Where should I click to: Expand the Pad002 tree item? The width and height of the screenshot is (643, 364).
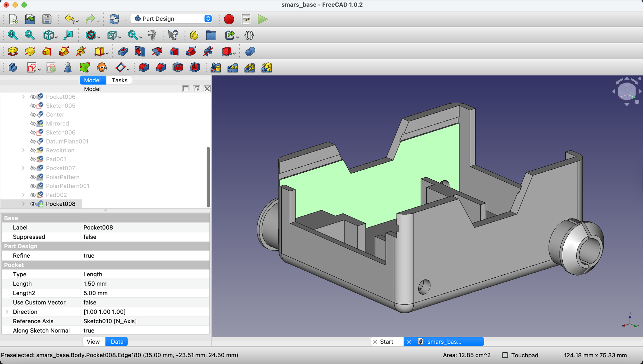click(23, 195)
